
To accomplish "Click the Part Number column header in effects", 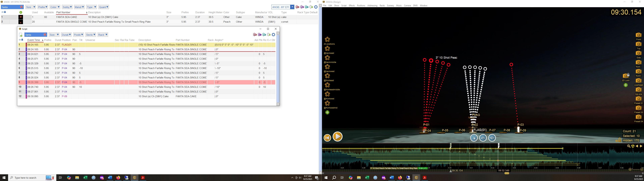I will (x=64, y=13).
